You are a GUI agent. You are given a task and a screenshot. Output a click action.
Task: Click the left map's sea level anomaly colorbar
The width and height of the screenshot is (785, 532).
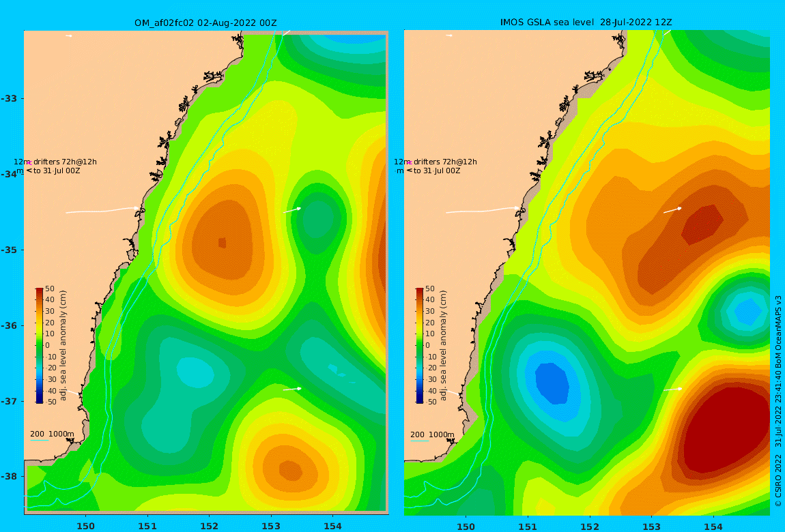[40, 345]
